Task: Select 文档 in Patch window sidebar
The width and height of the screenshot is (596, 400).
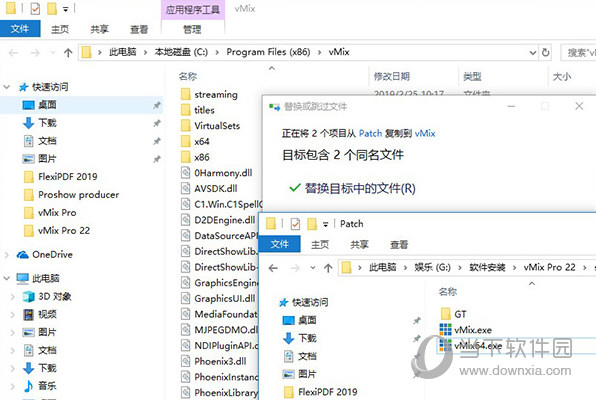Action: [x=307, y=356]
